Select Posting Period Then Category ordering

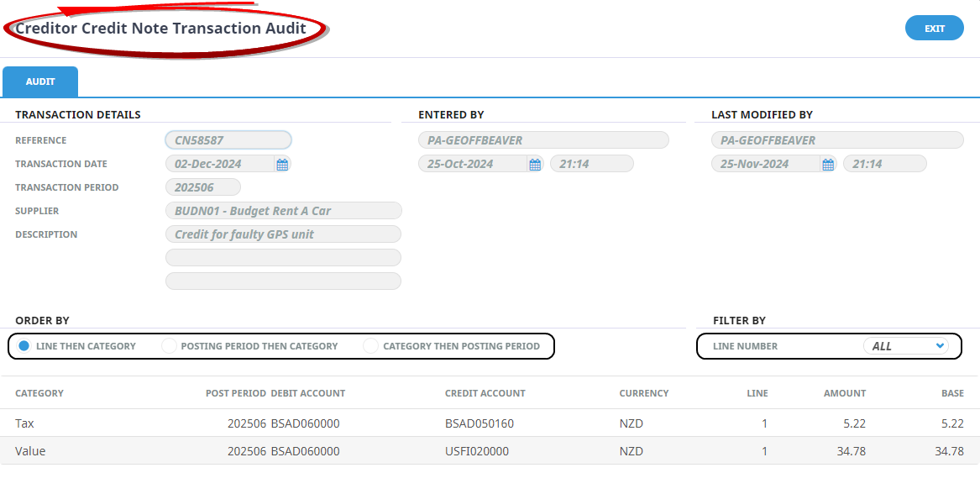(x=169, y=346)
